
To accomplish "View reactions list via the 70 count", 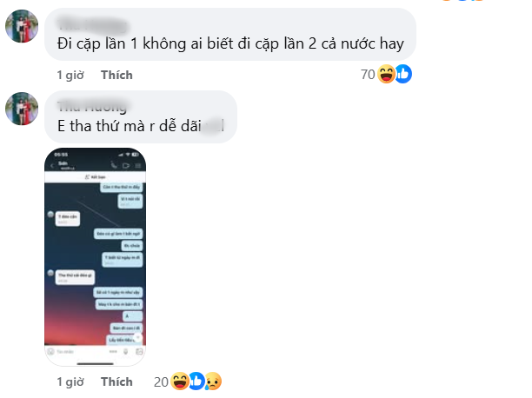I will tap(368, 75).
